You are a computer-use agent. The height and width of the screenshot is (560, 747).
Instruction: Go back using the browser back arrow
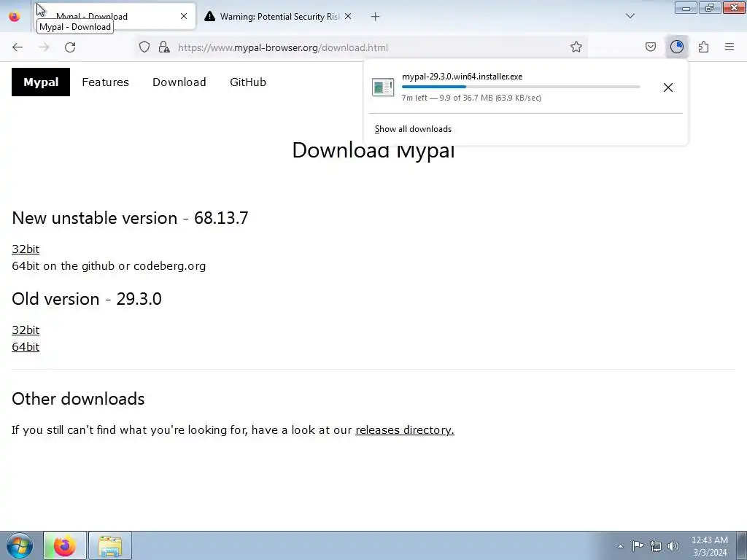(x=18, y=47)
